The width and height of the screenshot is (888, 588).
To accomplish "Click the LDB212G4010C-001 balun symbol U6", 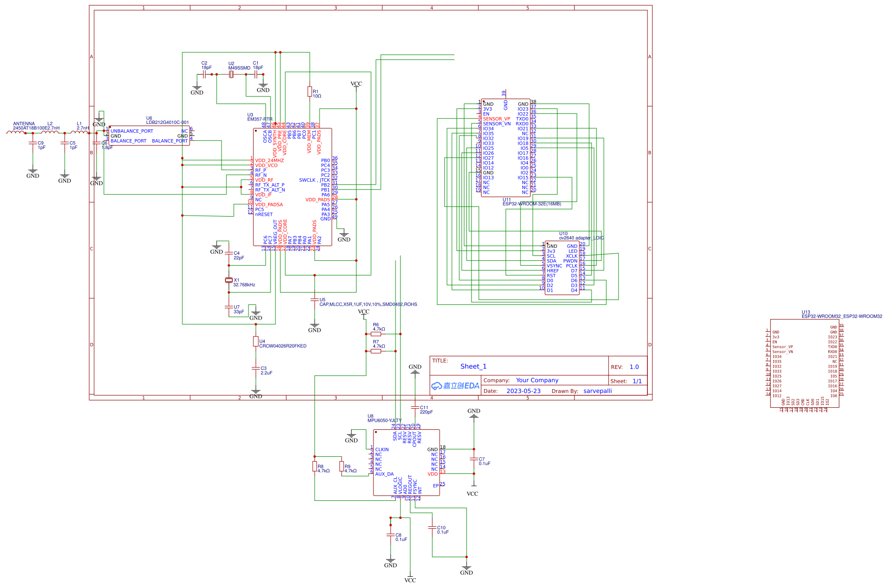I will click(x=149, y=136).
